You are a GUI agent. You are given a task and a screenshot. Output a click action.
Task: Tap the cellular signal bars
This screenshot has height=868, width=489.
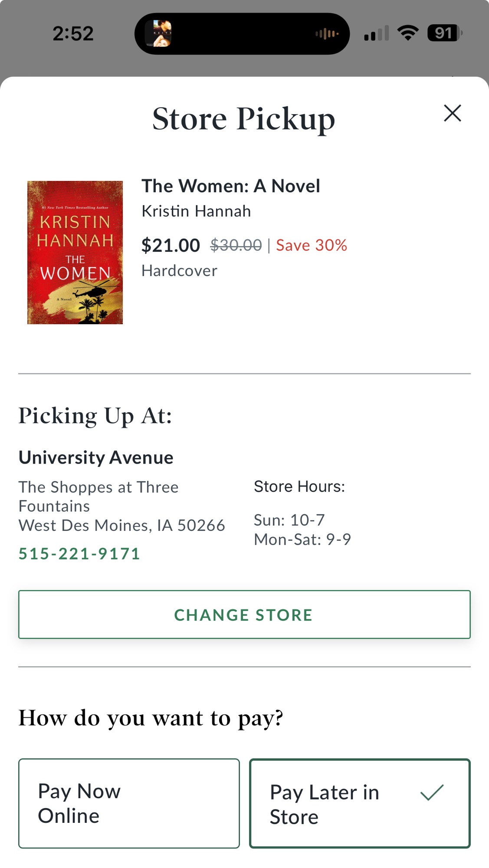[376, 33]
